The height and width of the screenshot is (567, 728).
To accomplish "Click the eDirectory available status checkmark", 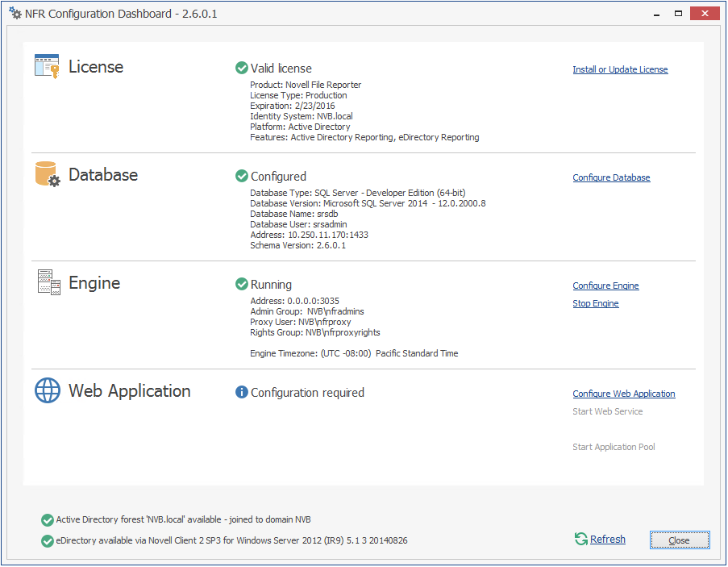I will click(x=48, y=540).
